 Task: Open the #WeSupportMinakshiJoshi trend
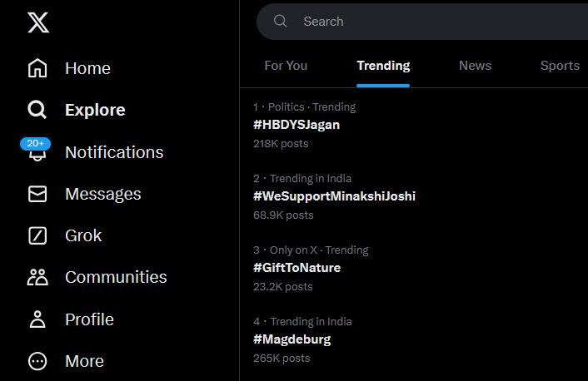coord(334,196)
